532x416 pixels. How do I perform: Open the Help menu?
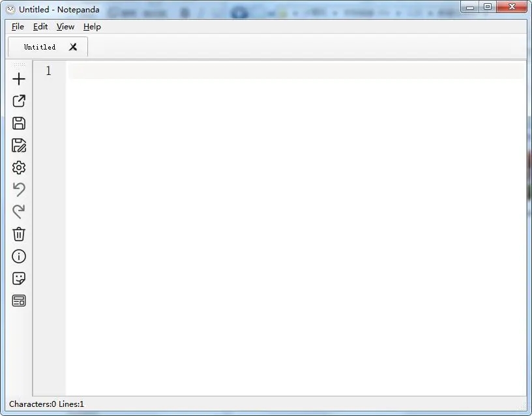pos(92,27)
